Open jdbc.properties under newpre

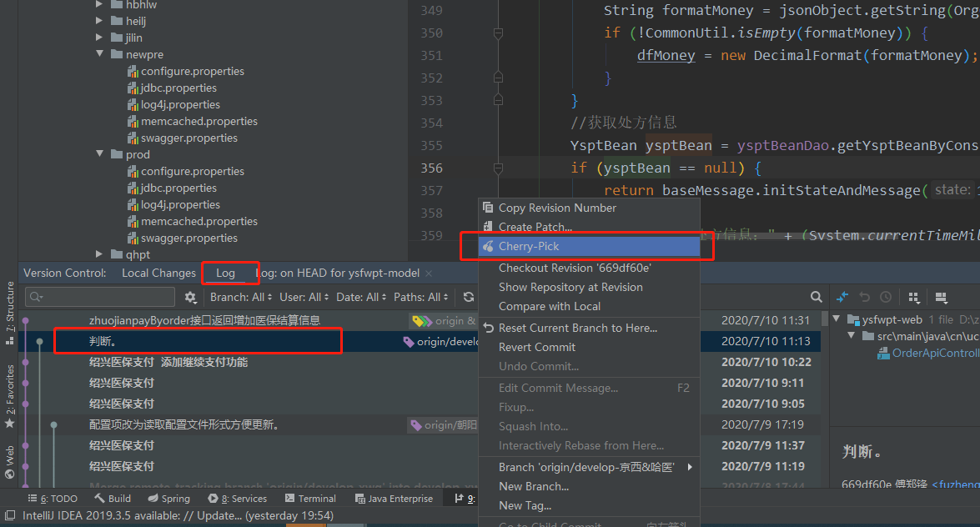178,88
